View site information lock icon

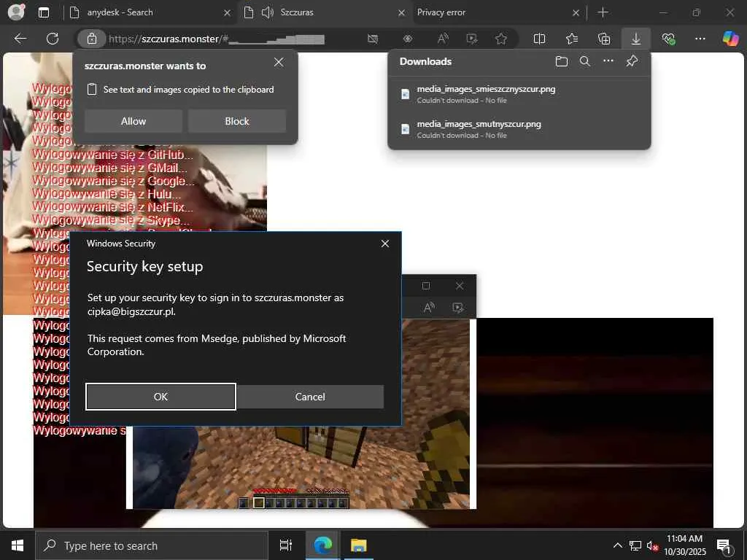click(x=92, y=39)
